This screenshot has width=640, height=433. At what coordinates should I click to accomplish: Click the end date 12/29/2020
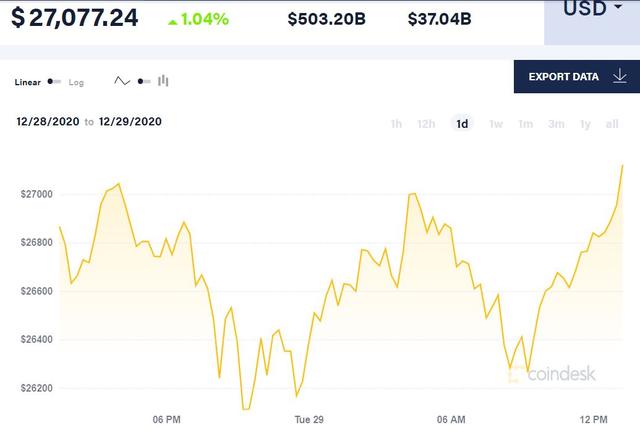click(130, 122)
